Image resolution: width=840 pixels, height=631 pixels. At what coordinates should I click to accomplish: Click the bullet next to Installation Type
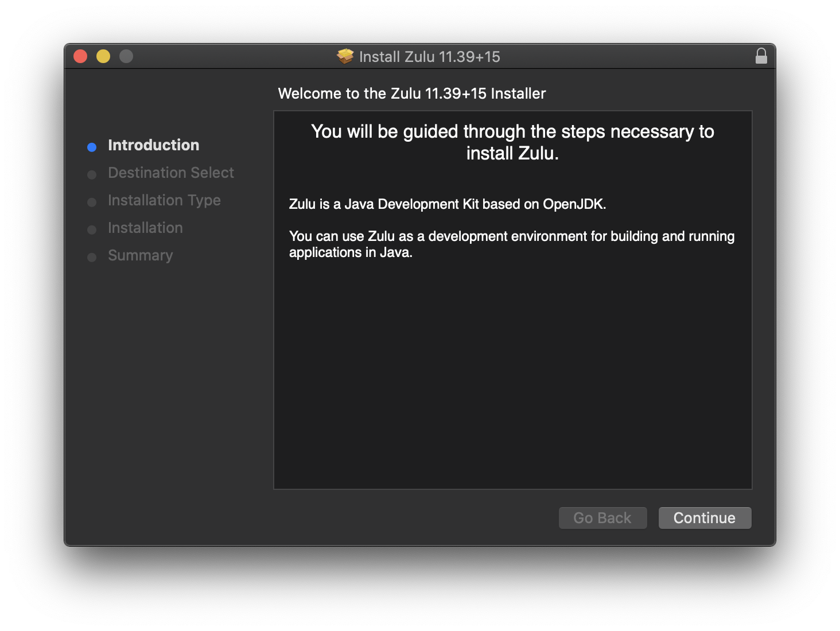(x=92, y=202)
